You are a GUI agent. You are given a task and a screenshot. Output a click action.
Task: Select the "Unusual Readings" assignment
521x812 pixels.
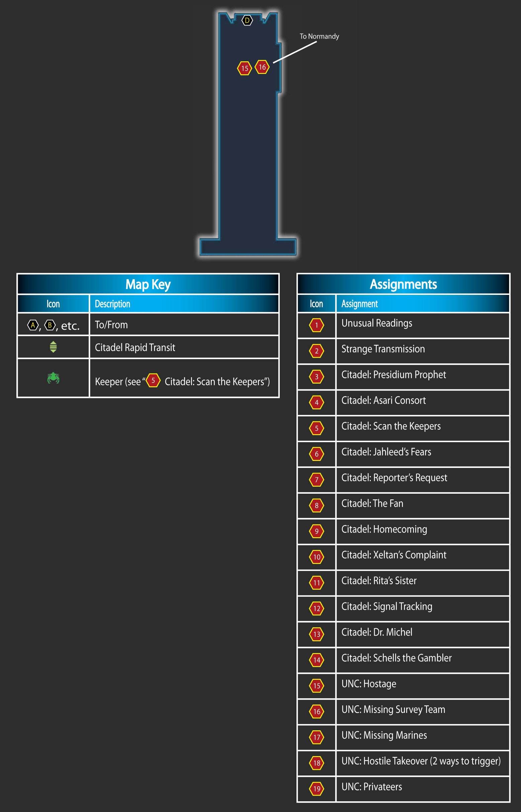pos(376,323)
